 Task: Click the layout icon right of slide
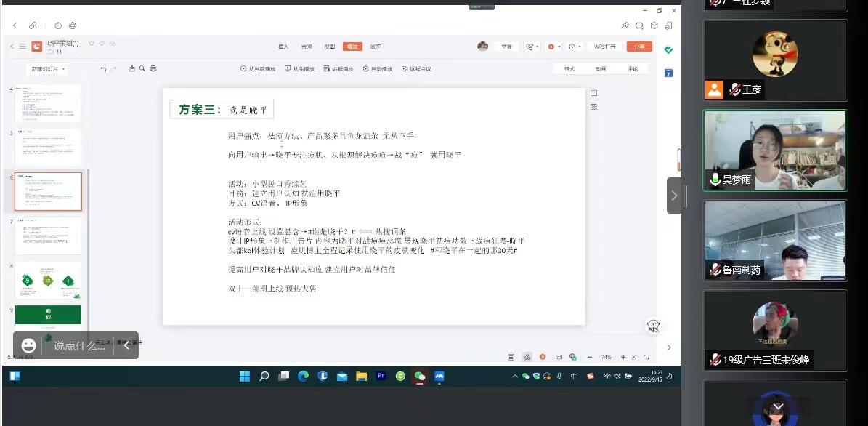click(x=594, y=93)
